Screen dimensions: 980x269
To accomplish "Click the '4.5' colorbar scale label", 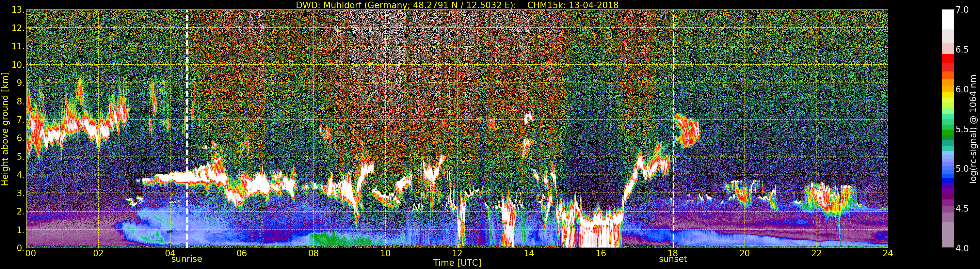I will click(x=962, y=209).
